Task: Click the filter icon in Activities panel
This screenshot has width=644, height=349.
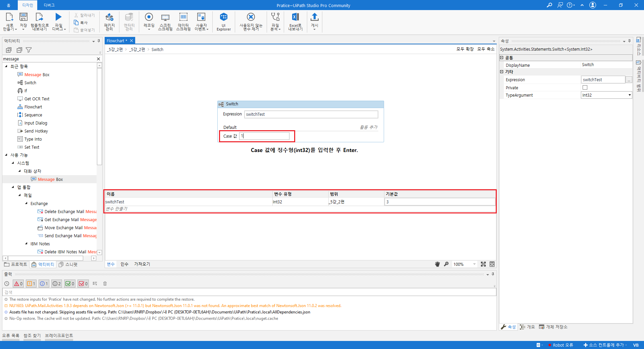Action: click(x=29, y=50)
